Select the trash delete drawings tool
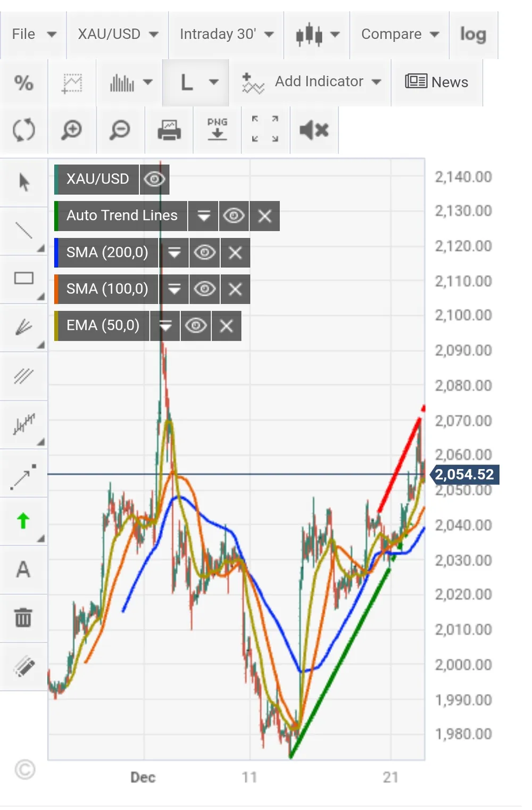Image resolution: width=532 pixels, height=810 pixels. tap(23, 618)
